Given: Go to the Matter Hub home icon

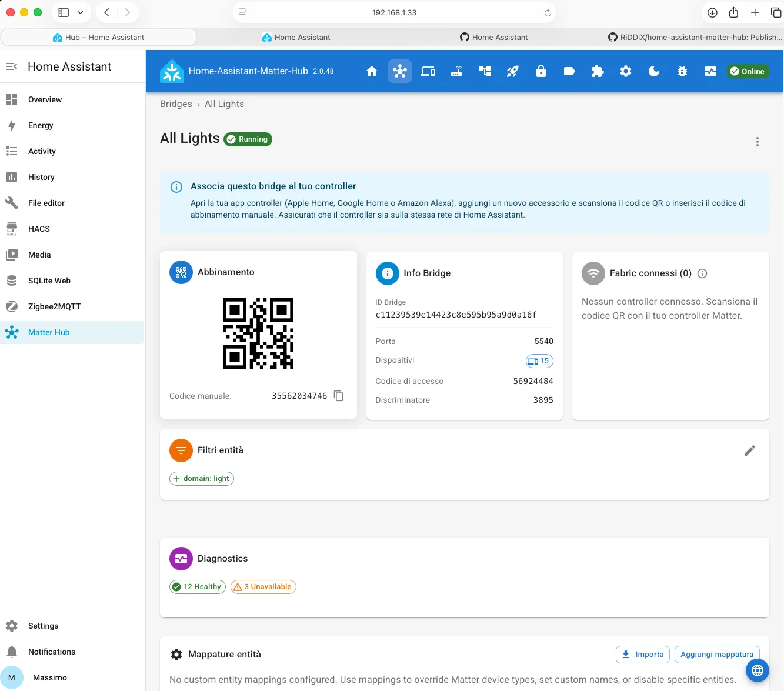Looking at the screenshot, I should 372,71.
